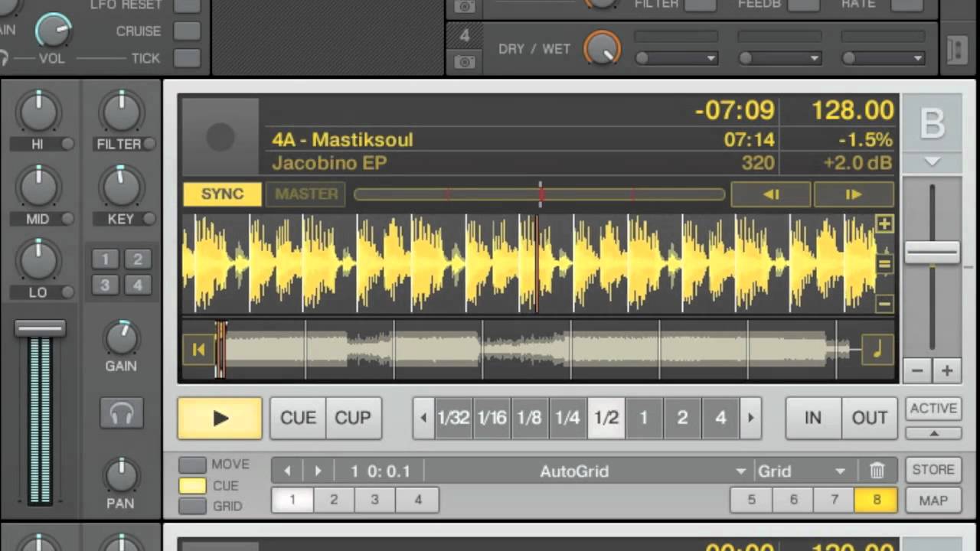Image resolution: width=980 pixels, height=551 pixels.
Task: Click the channel volume fader
Action: point(40,328)
